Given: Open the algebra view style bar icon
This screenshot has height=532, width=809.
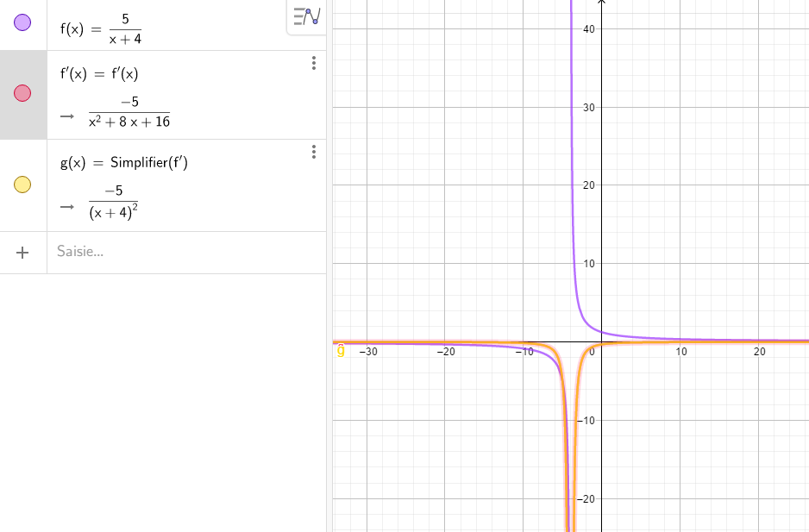Looking at the screenshot, I should pyautogui.click(x=307, y=16).
